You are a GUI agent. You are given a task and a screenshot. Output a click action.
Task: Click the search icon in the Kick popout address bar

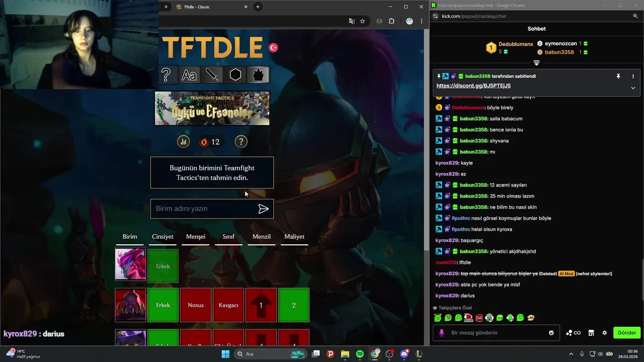pos(635,16)
